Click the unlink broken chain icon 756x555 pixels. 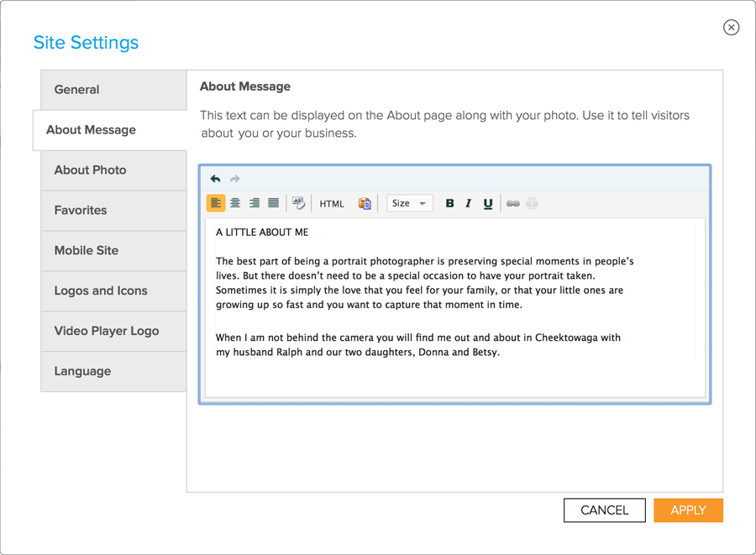tap(533, 204)
